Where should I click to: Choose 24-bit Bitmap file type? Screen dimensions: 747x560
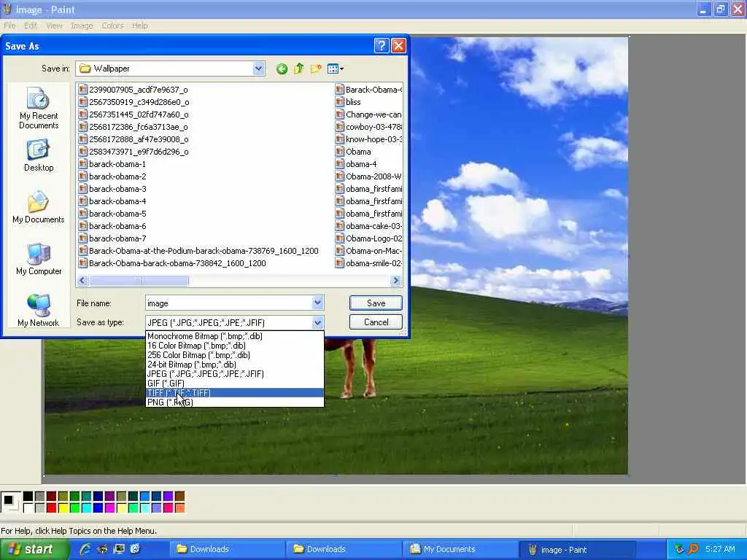pyautogui.click(x=234, y=365)
